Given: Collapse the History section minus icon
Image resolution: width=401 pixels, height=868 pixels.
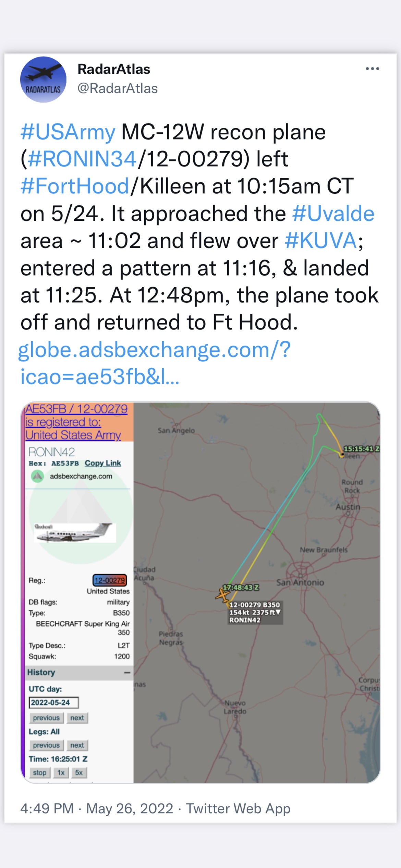Looking at the screenshot, I should [127, 673].
